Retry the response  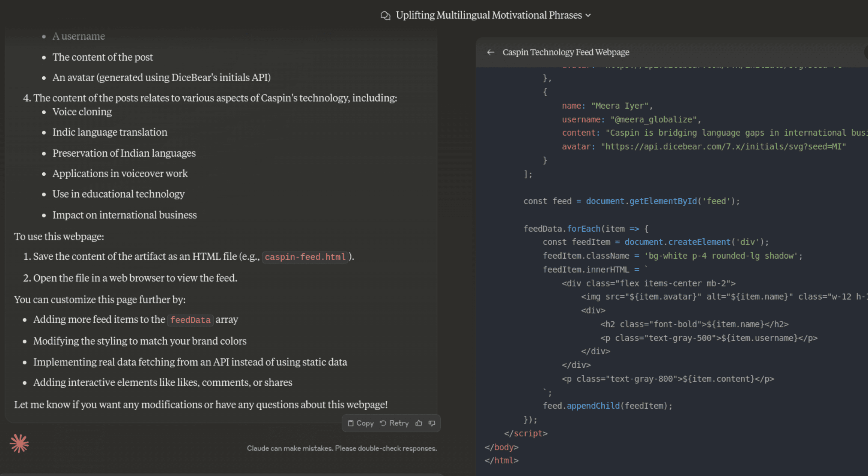point(394,423)
